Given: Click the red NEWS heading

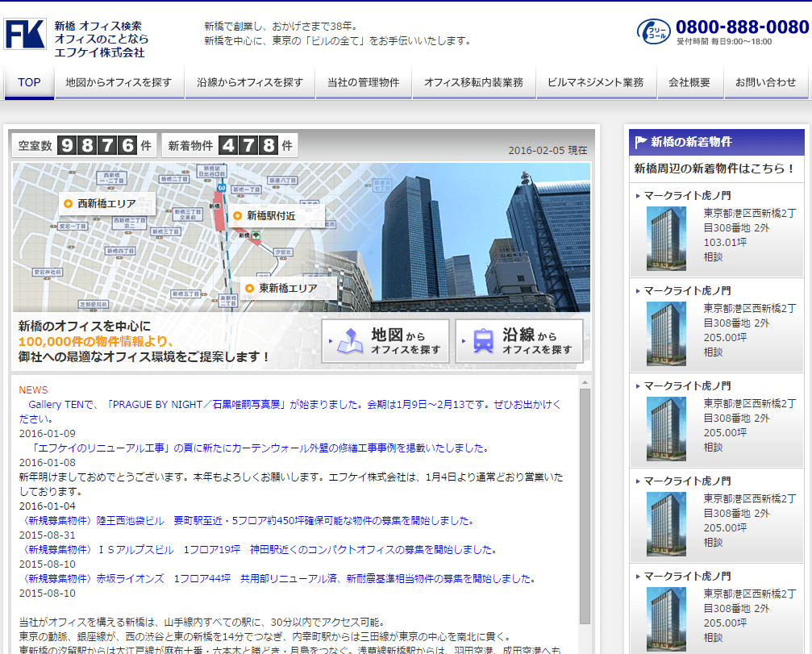Looking at the screenshot, I should click(33, 390).
